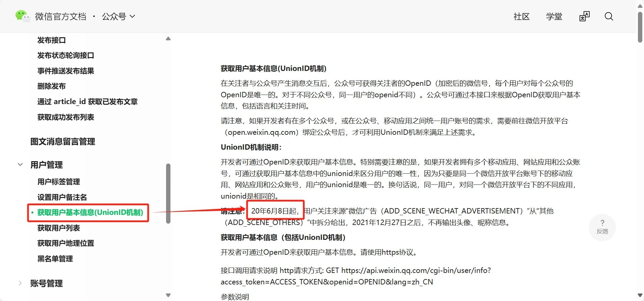644x301 pixels.
Task: Open 通过 article_id 获取已发布文章
Action: (87, 101)
